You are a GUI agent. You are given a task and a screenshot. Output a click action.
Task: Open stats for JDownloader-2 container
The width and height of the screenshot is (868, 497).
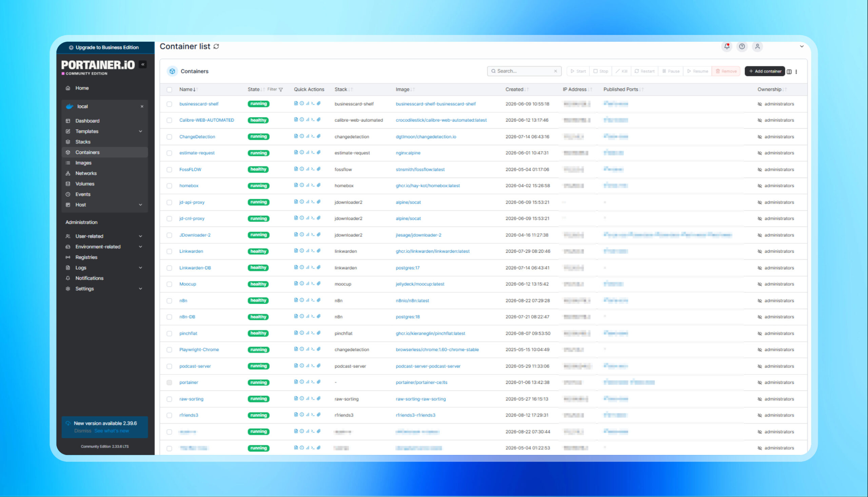click(x=308, y=234)
